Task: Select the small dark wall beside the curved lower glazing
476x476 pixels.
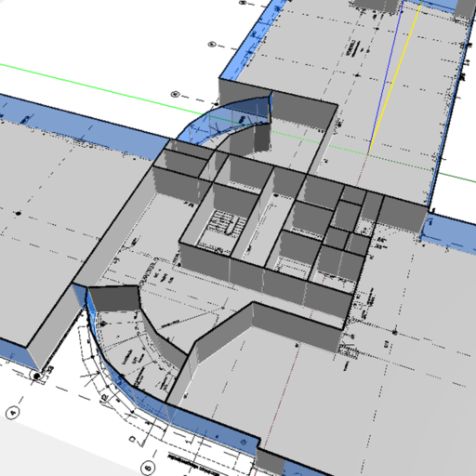Action: (x=114, y=298)
